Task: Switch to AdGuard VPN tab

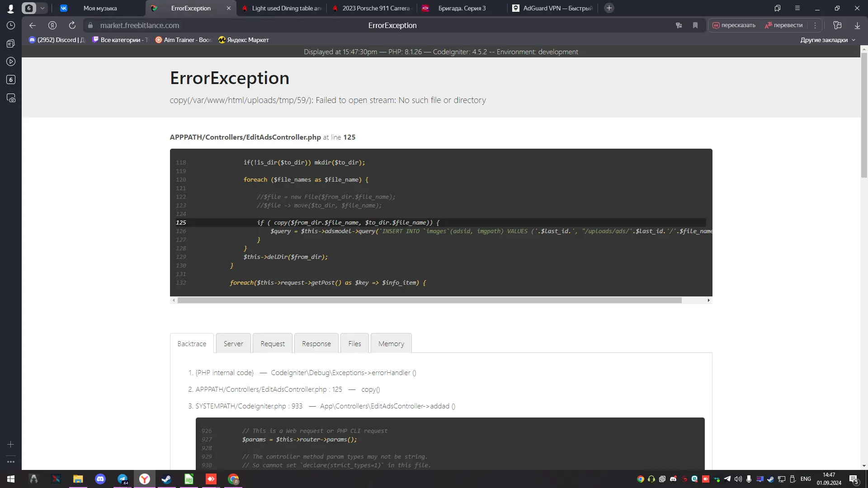Action: click(x=552, y=8)
